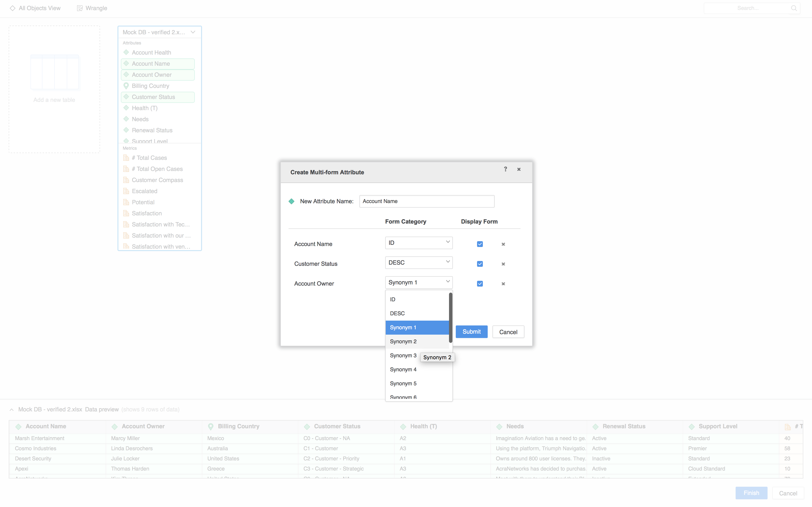812x507 pixels.
Task: Remove the Customer Status form row
Action: [x=503, y=264]
